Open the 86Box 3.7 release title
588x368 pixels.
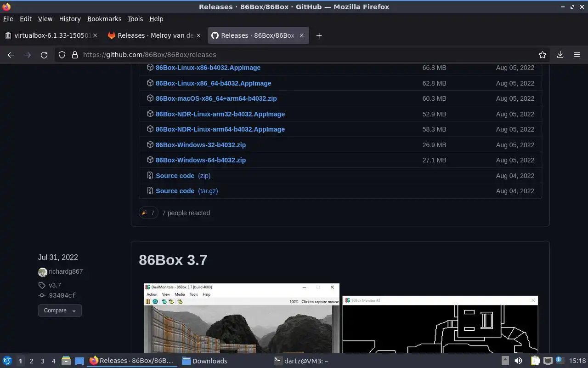pyautogui.click(x=173, y=260)
